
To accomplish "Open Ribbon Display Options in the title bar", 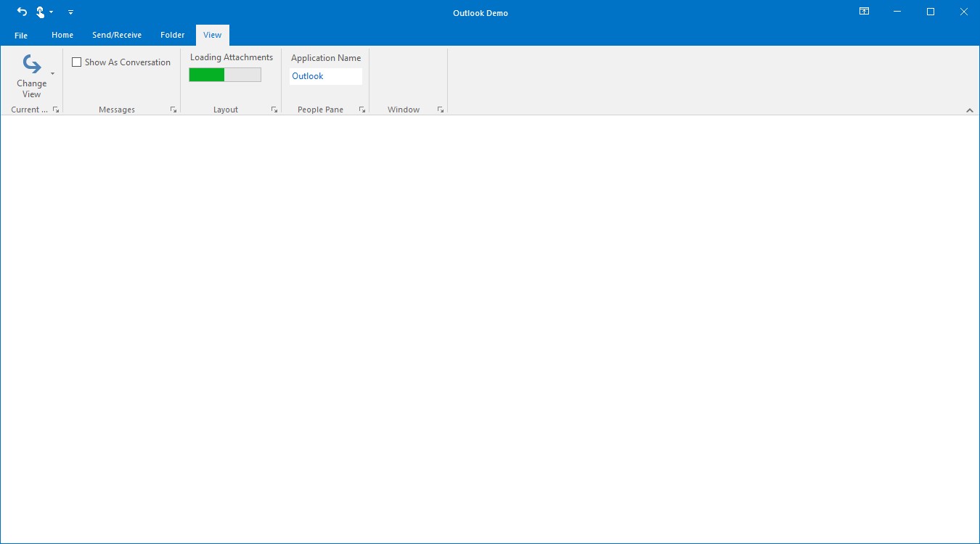I will [863, 12].
